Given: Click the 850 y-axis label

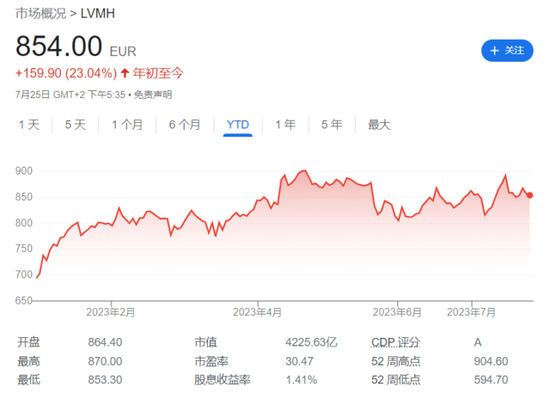Looking at the screenshot, I should point(24,197).
